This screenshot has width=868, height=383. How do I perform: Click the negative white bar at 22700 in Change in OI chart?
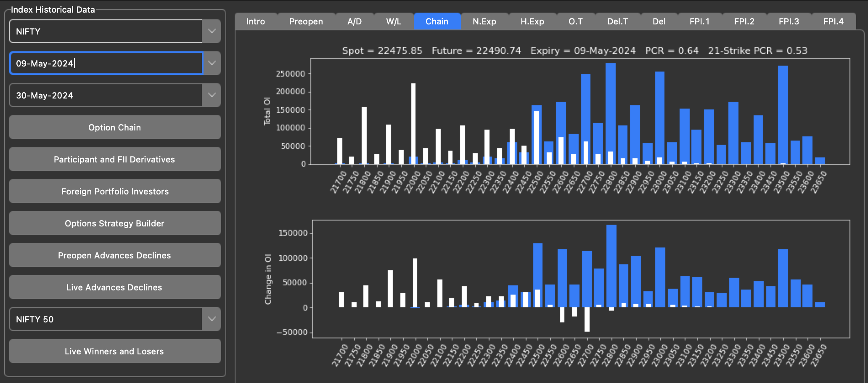click(587, 319)
